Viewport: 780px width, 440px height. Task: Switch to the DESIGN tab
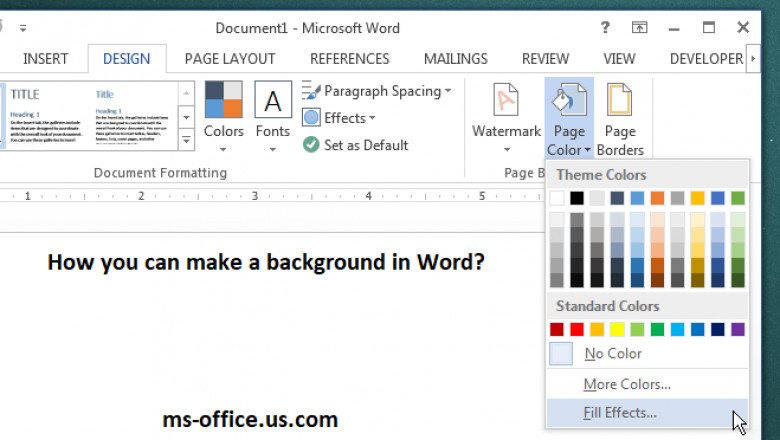click(126, 59)
